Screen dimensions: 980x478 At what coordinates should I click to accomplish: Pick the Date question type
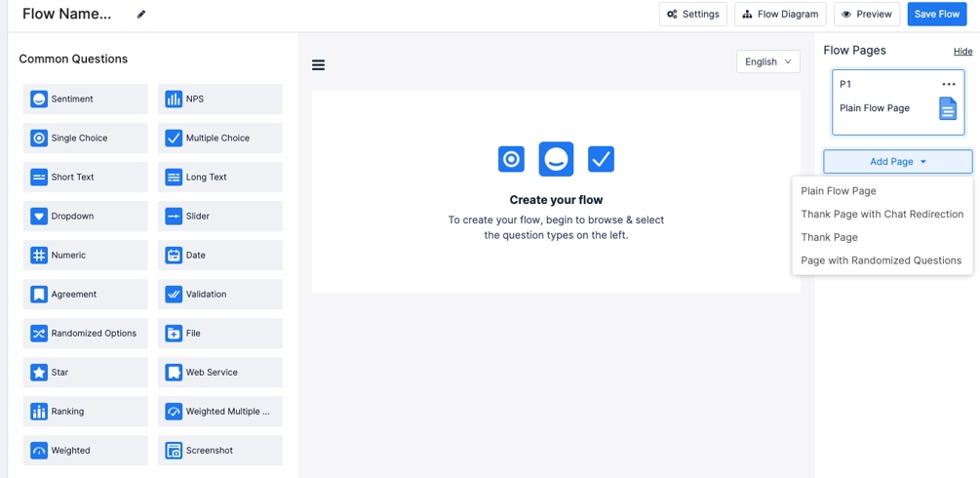coord(220,256)
